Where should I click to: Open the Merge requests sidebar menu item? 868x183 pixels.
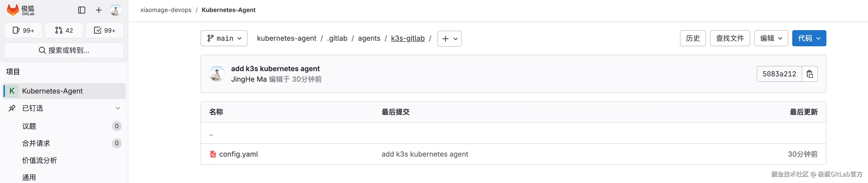(x=36, y=143)
